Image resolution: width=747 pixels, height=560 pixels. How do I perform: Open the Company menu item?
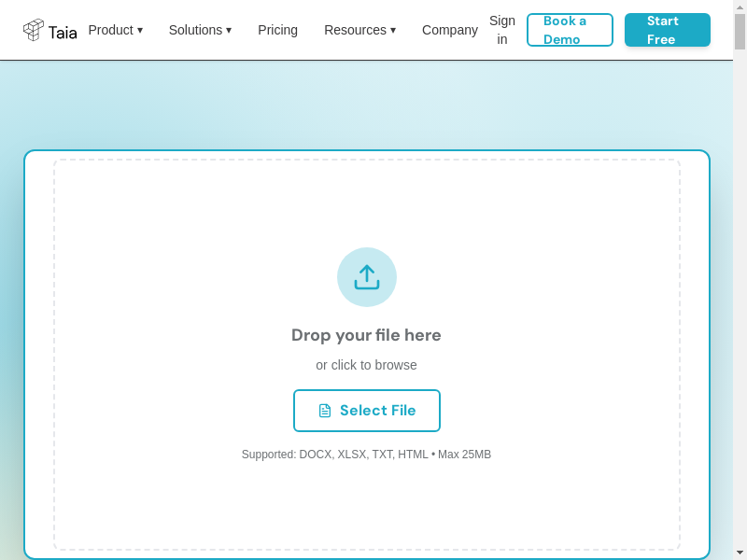tap(449, 30)
